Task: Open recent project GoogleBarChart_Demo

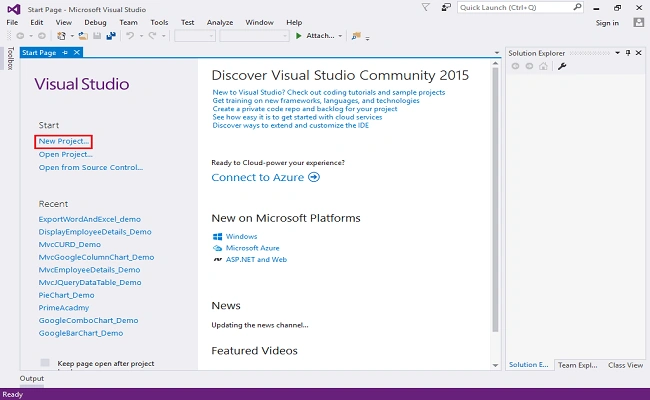Action: pyautogui.click(x=81, y=333)
